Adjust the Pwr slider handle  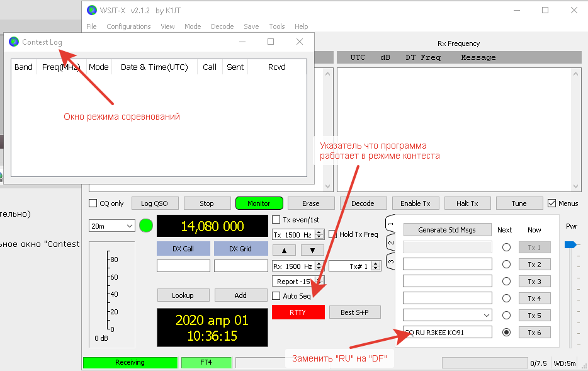(570, 244)
